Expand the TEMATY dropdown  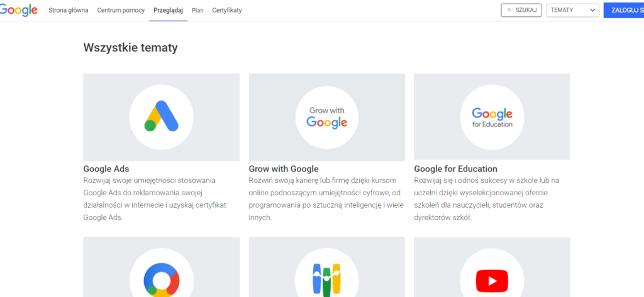[x=572, y=10]
